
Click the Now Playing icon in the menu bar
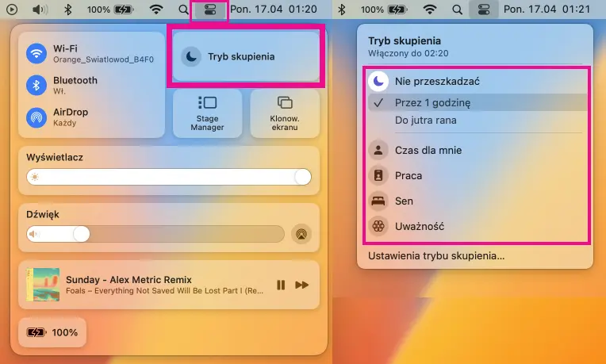[12, 10]
